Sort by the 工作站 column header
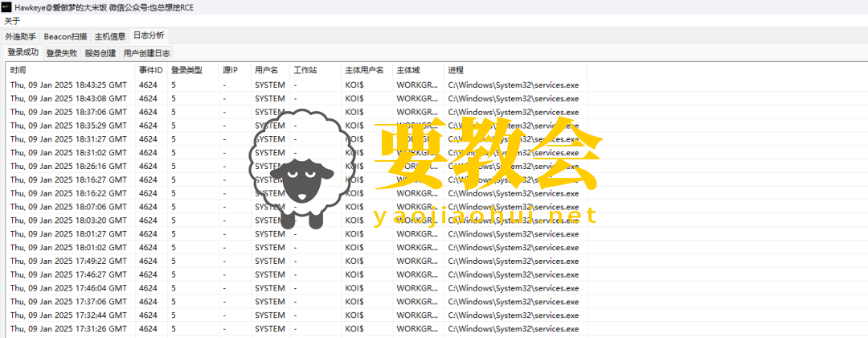868x338 pixels. point(316,70)
